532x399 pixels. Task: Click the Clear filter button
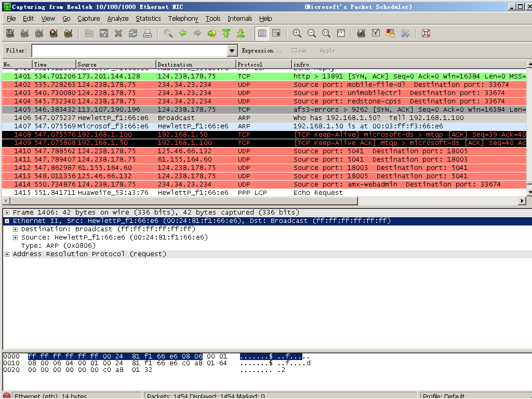pos(299,51)
